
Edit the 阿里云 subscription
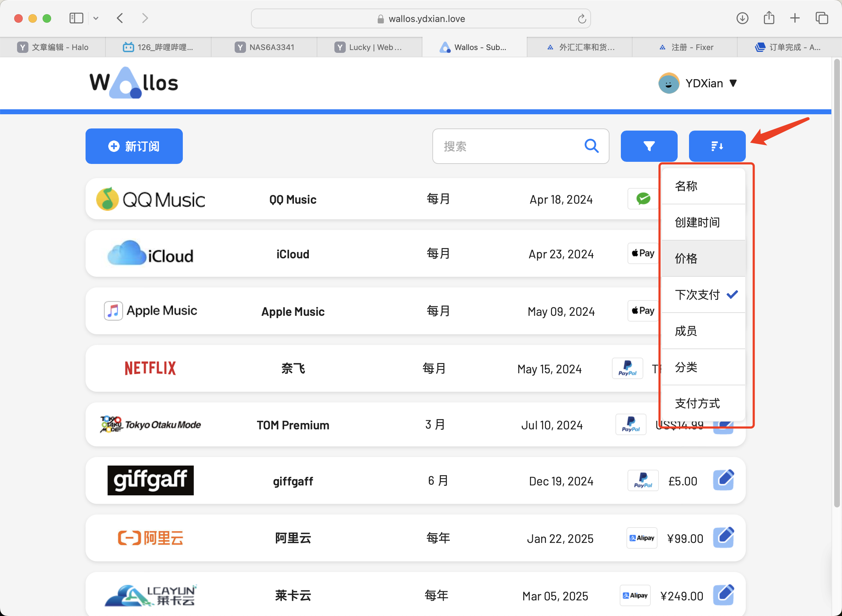[x=723, y=538]
